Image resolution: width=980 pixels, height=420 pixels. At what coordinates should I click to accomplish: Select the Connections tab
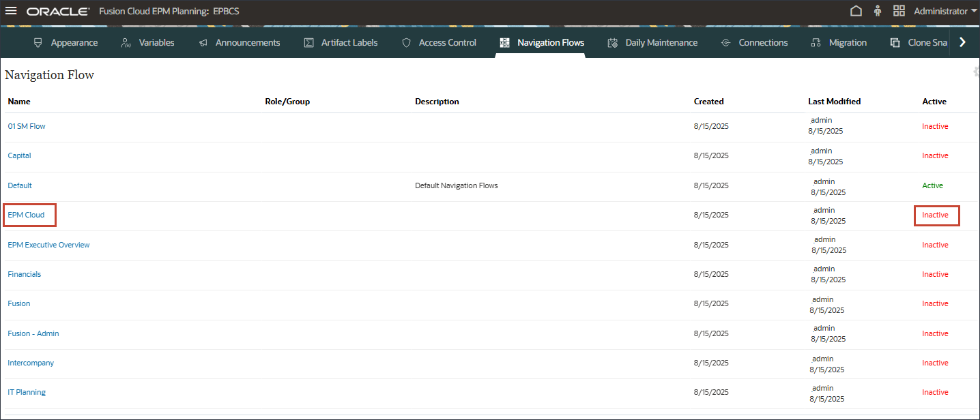pyautogui.click(x=763, y=42)
